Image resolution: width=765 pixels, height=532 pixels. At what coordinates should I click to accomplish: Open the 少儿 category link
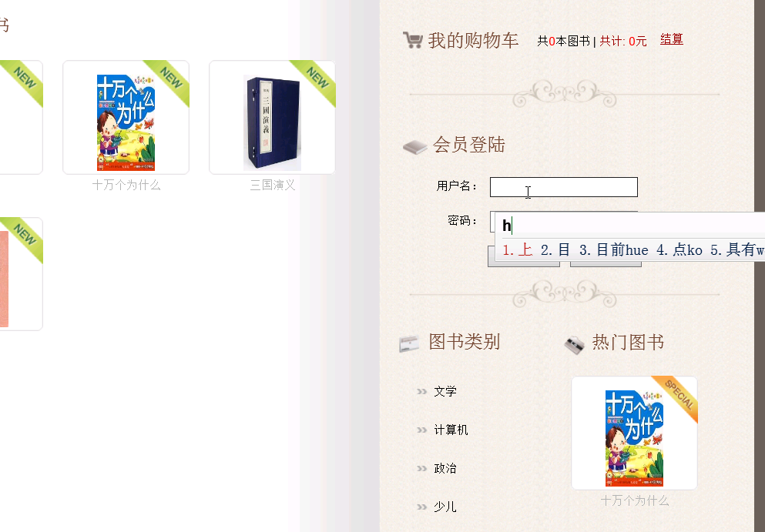[445, 507]
